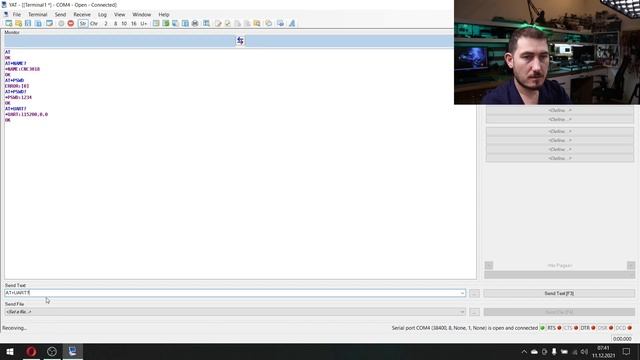Click the grayed-out open port icon
The height and width of the screenshot is (360, 640).
coord(61,23)
